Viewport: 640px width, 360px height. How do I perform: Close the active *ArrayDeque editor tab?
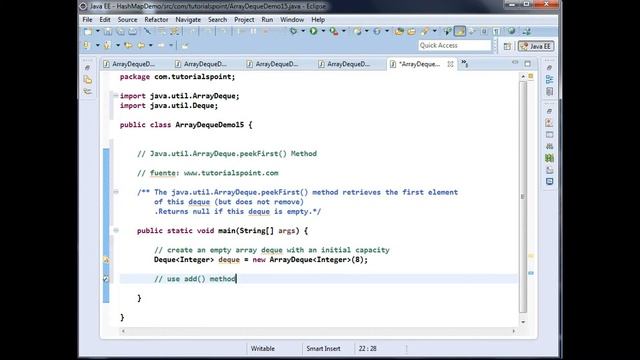tap(451, 64)
